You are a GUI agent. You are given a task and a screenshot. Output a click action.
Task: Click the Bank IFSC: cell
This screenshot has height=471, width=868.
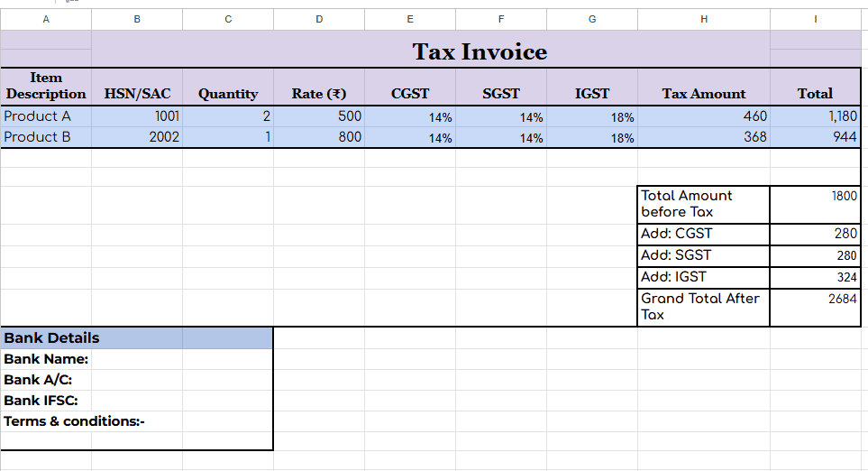point(137,401)
